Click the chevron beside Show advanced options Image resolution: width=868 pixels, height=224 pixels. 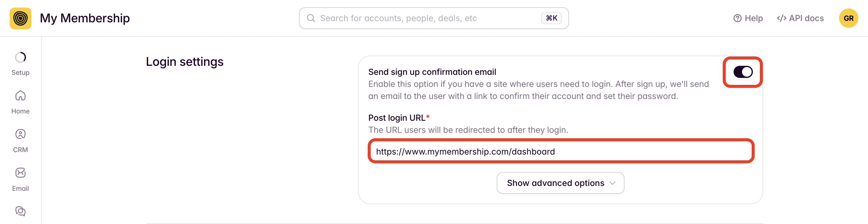coord(612,183)
